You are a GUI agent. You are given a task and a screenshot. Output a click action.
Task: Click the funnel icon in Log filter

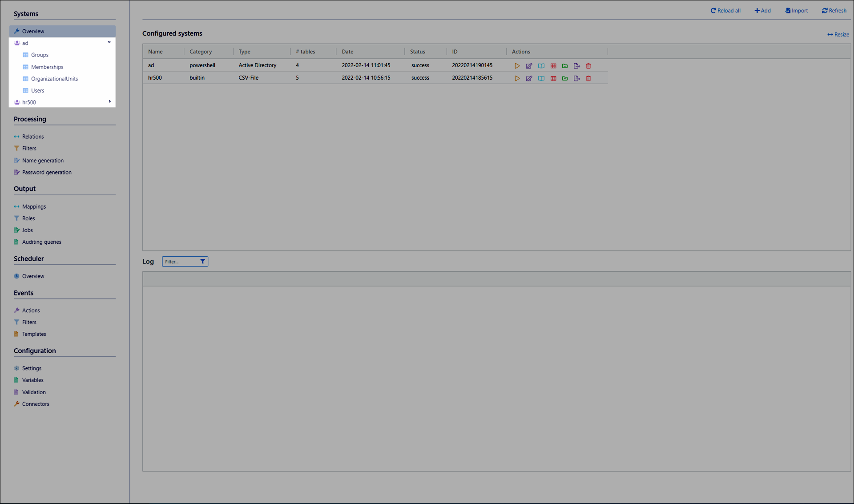(202, 262)
